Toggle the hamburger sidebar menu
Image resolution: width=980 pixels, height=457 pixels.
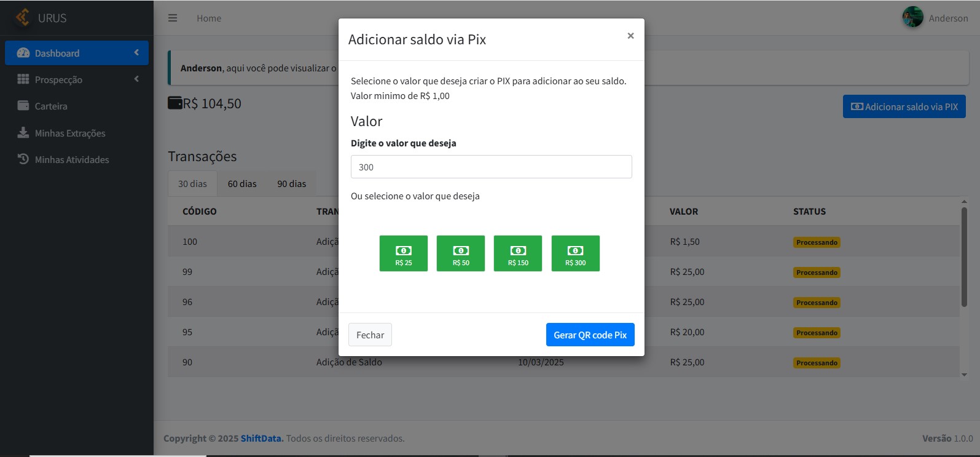point(173,18)
